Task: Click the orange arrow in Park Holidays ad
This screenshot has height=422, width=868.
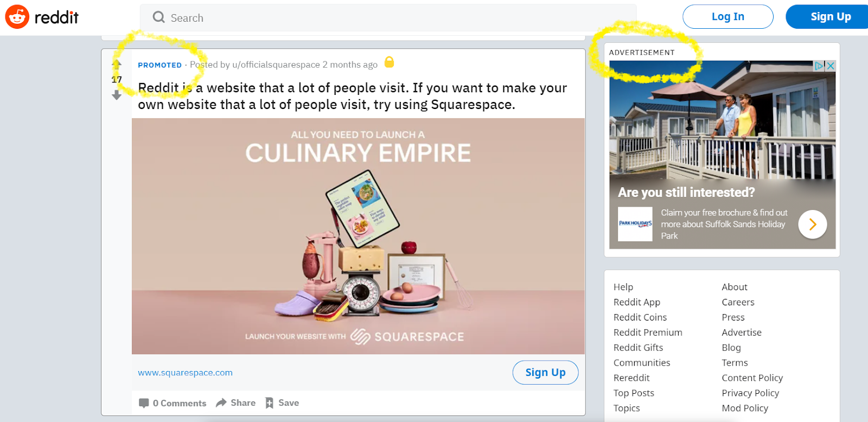Action: (813, 224)
